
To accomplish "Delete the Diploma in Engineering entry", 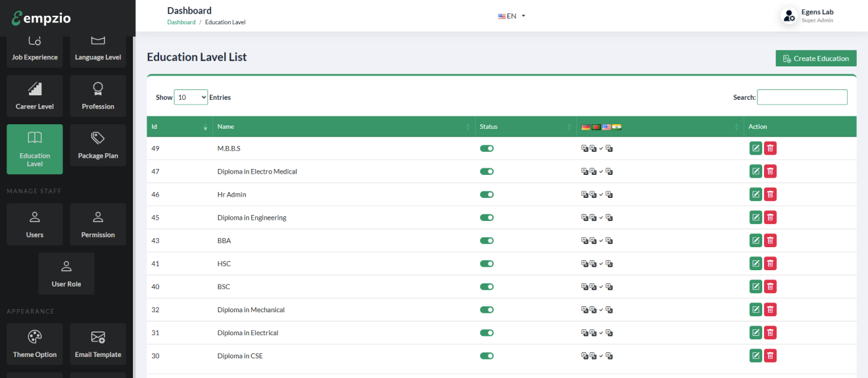I will (x=770, y=218).
